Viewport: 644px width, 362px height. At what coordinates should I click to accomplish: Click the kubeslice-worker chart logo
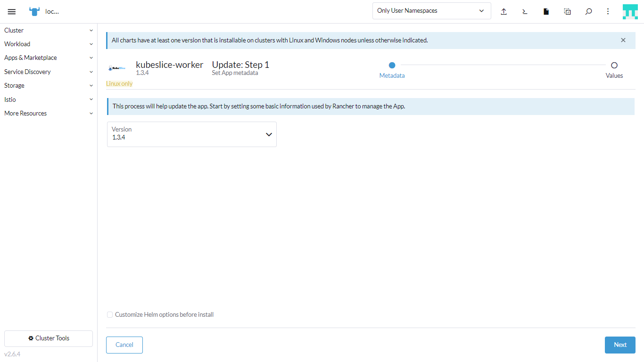tap(117, 68)
